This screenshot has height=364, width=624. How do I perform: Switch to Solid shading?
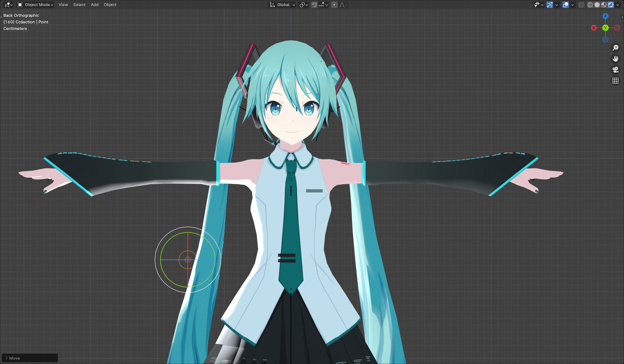(x=597, y=5)
